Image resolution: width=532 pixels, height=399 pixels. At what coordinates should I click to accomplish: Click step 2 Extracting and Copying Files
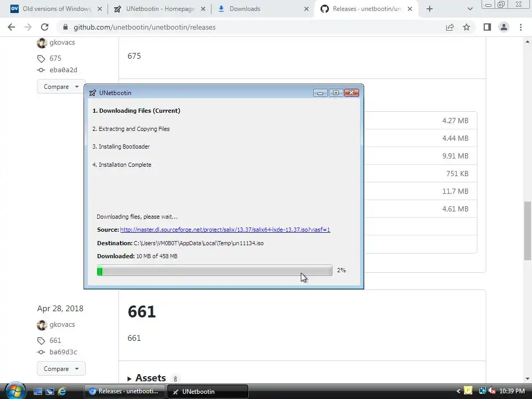(131, 129)
